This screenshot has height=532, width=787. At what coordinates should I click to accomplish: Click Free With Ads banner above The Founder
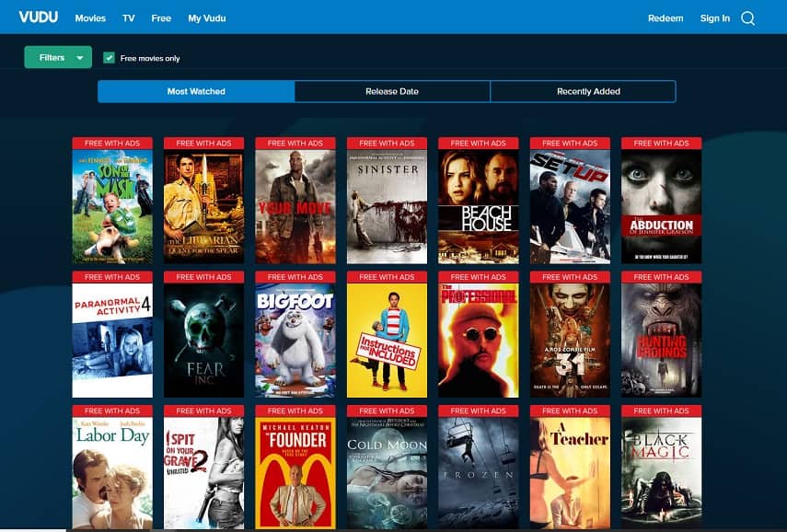coord(295,411)
